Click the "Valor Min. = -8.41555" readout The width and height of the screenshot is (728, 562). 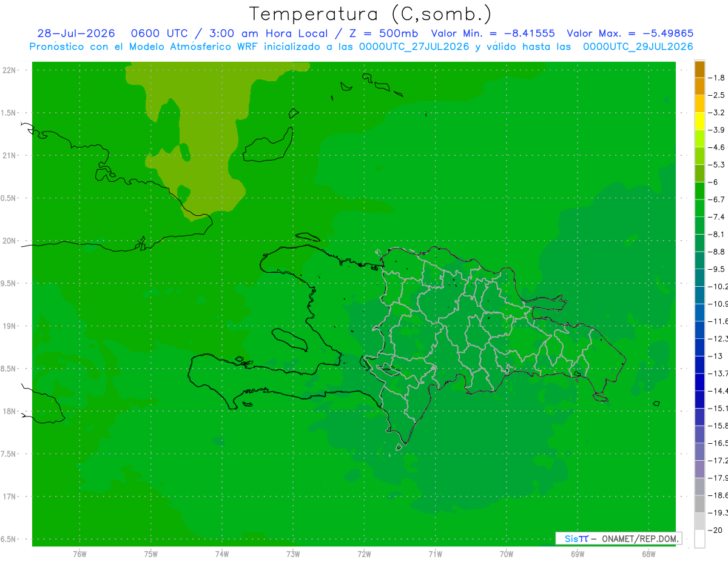(x=493, y=33)
